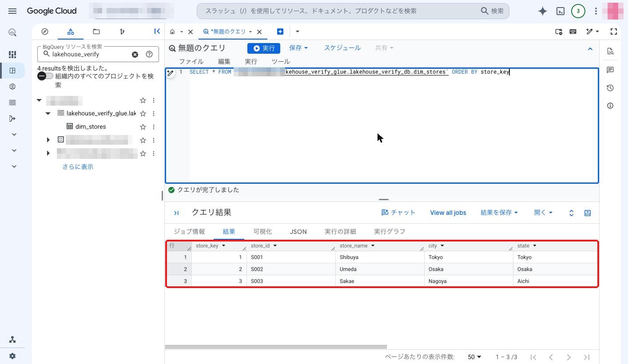Star the lakehouse_verify_glue dataset
The width and height of the screenshot is (628, 364).
(143, 114)
